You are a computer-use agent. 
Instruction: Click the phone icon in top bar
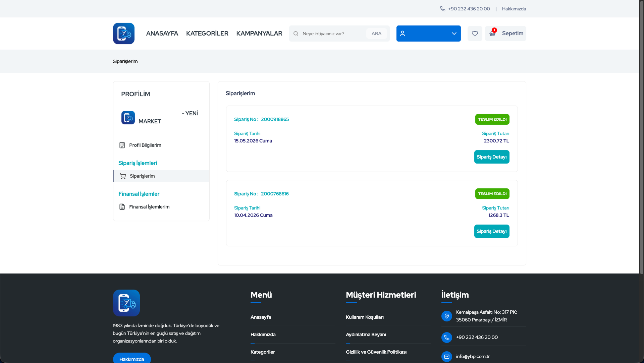443,9
